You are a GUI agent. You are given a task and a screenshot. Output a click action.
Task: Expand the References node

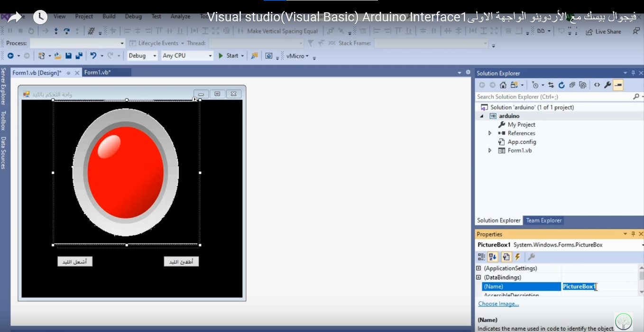(490, 133)
